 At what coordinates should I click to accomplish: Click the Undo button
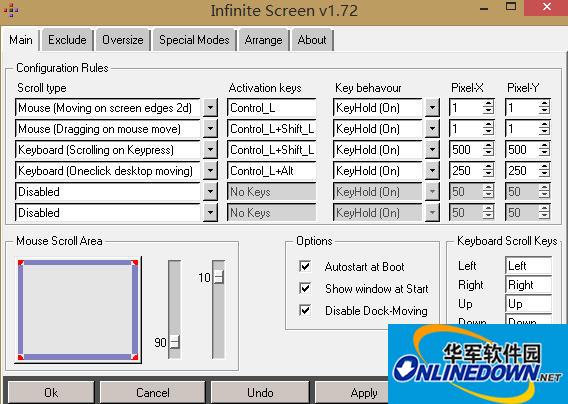(260, 392)
